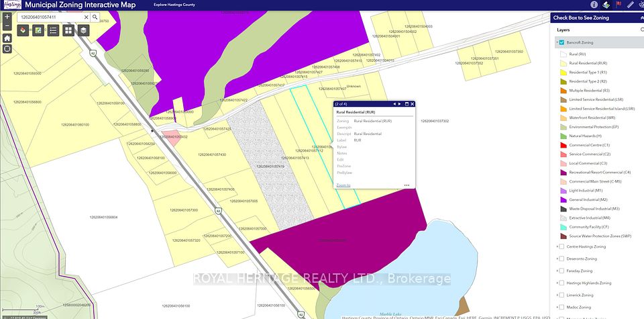Click parcel label 126206401057430

(x=212, y=154)
